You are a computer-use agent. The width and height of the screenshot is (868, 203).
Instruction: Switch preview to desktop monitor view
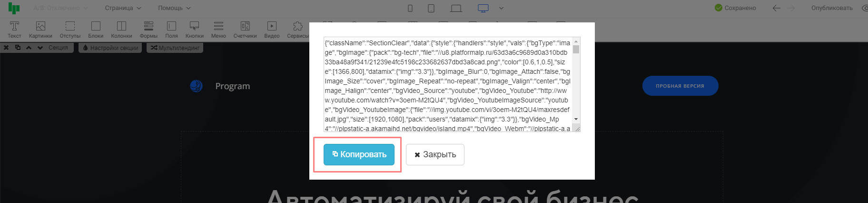click(x=483, y=8)
